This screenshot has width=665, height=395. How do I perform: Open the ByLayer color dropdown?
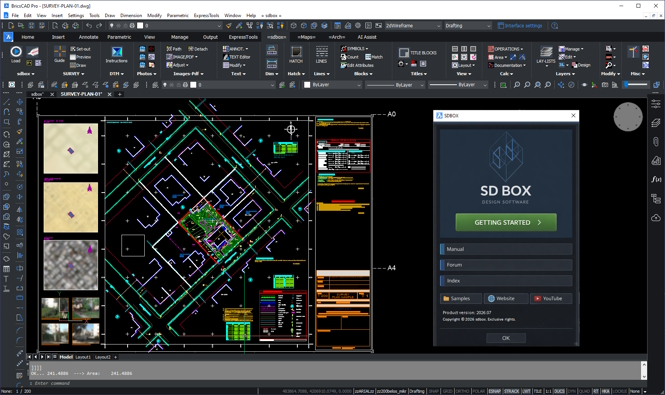[333, 85]
